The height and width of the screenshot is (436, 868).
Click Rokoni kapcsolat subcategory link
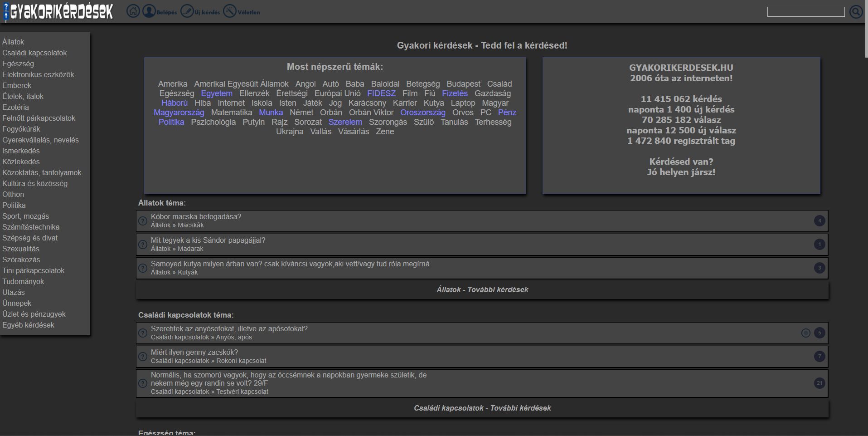pos(241,361)
